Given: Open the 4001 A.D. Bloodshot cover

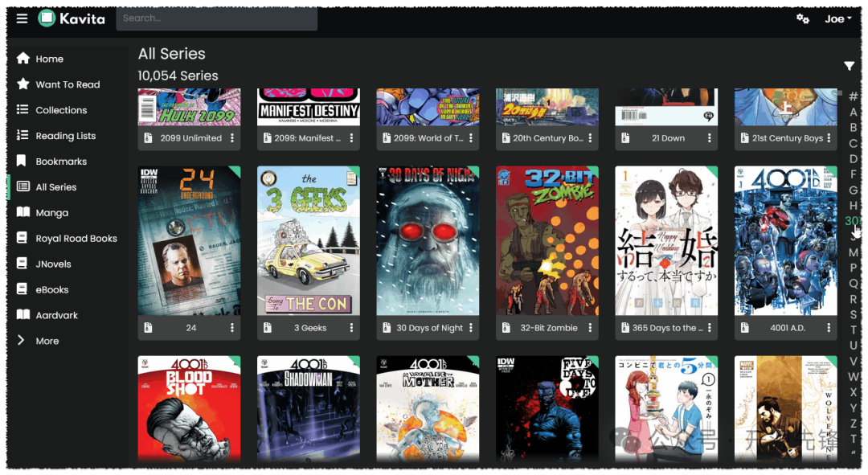Looking at the screenshot, I should 190,409.
